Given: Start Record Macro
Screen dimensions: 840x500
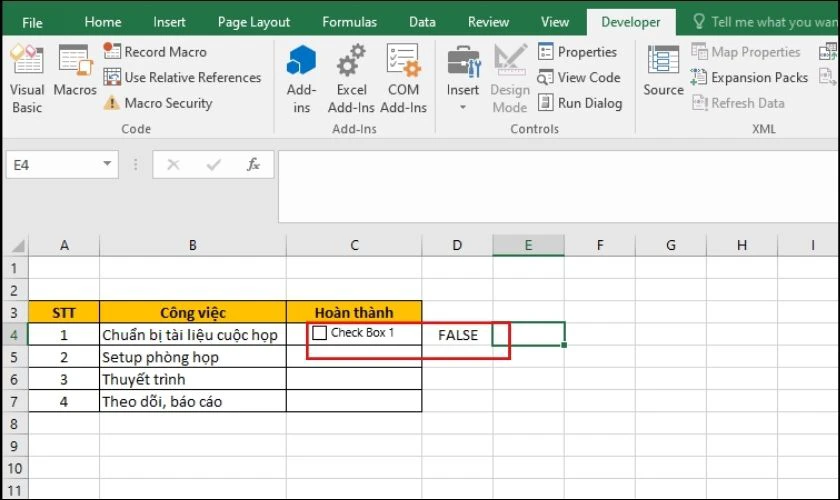Looking at the screenshot, I should 155,51.
